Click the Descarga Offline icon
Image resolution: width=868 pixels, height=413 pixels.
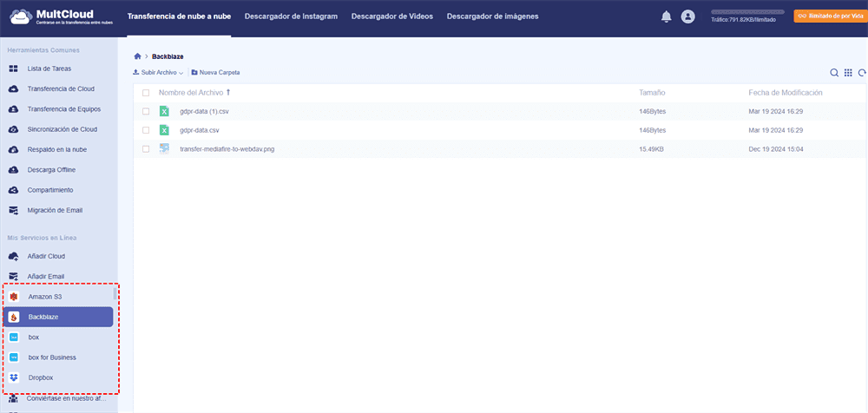pyautogui.click(x=14, y=170)
